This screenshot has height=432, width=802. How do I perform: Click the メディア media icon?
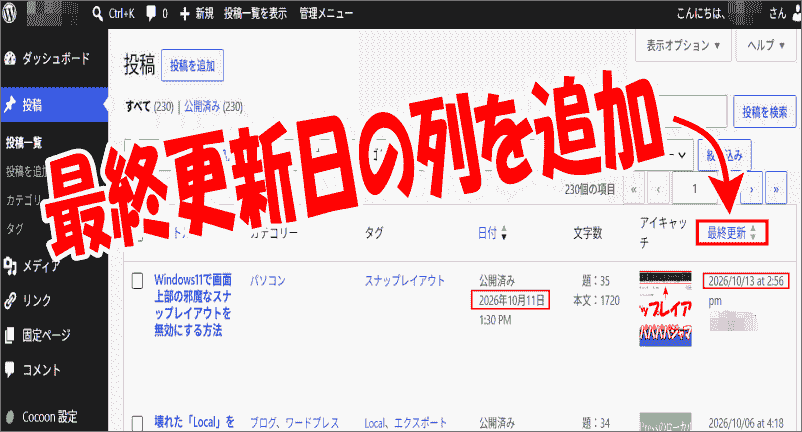(10, 265)
